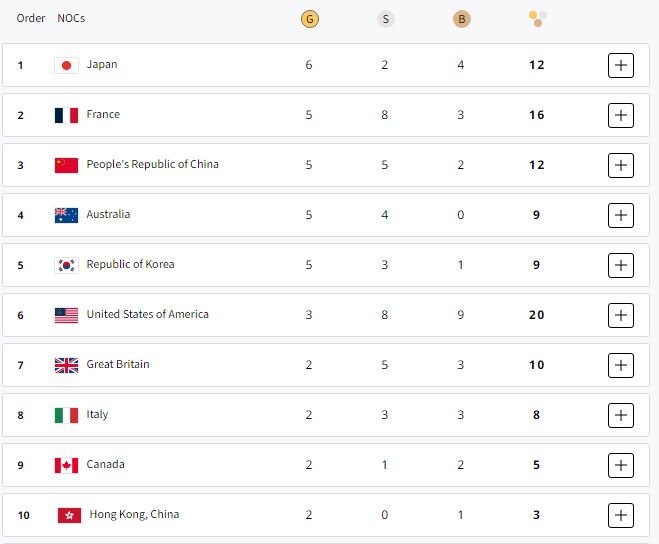Sort by the Order column header
This screenshot has width=659, height=544.
click(31, 18)
